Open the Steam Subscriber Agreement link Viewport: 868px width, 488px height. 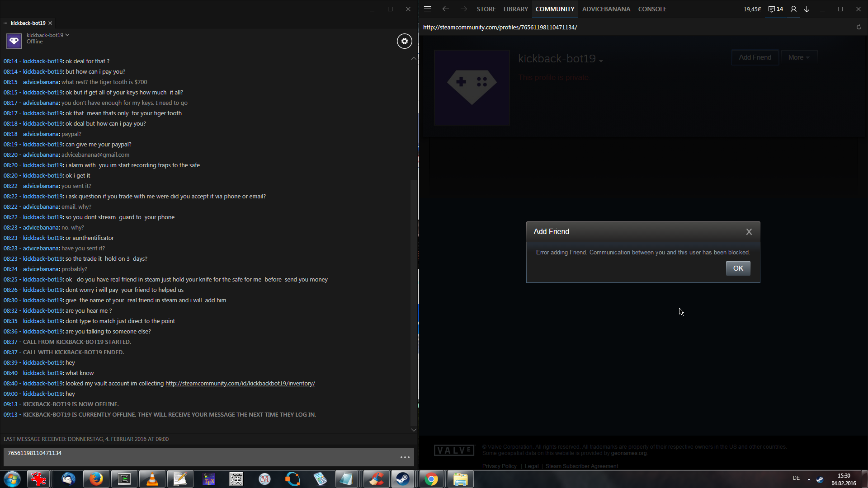click(x=582, y=466)
